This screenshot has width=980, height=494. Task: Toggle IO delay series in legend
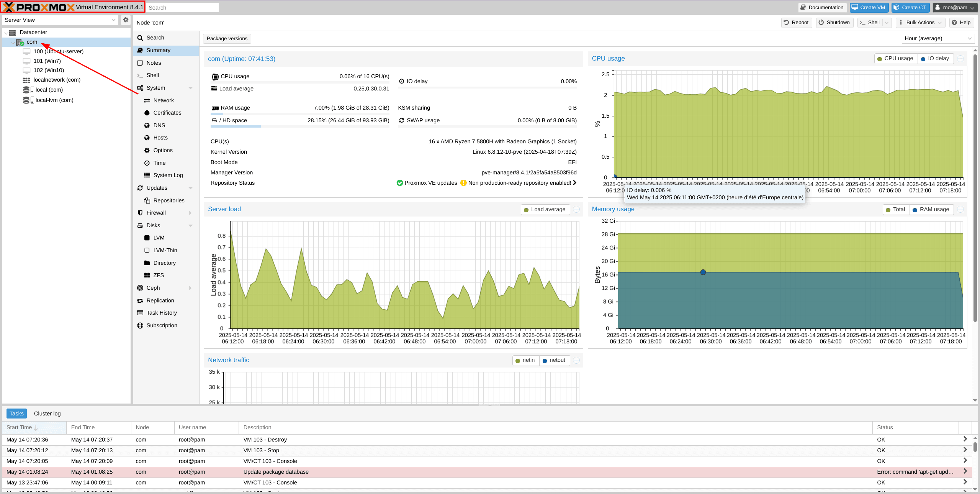[x=935, y=59]
